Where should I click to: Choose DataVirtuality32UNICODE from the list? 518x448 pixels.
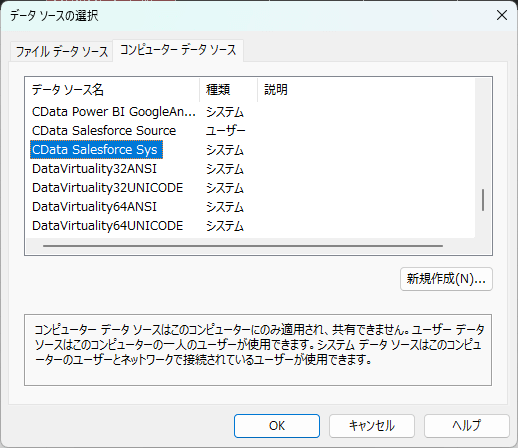107,188
